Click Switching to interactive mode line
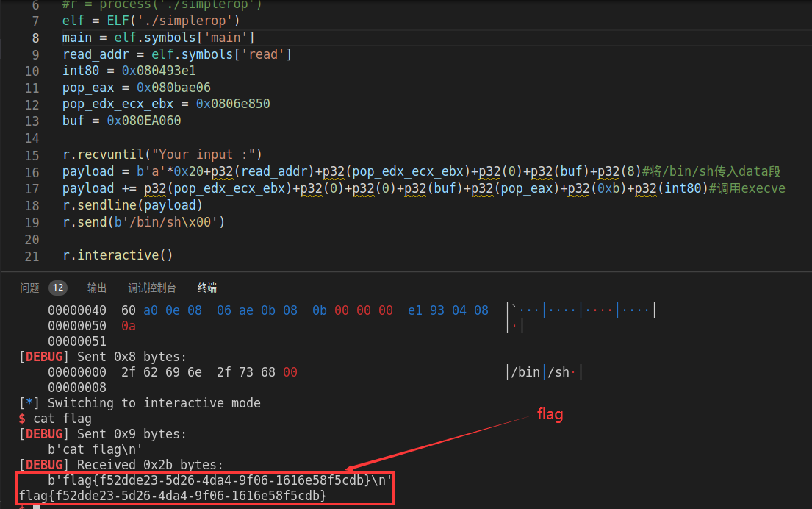 140,403
